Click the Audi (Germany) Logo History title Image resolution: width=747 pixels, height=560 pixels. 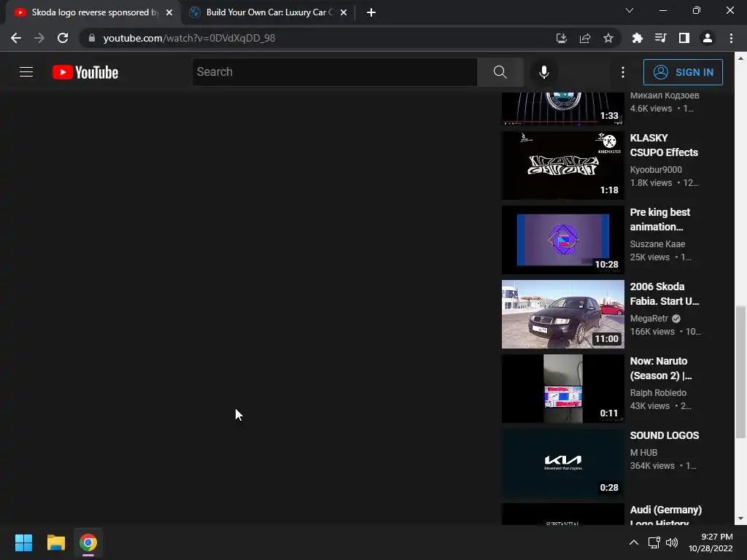(665, 516)
